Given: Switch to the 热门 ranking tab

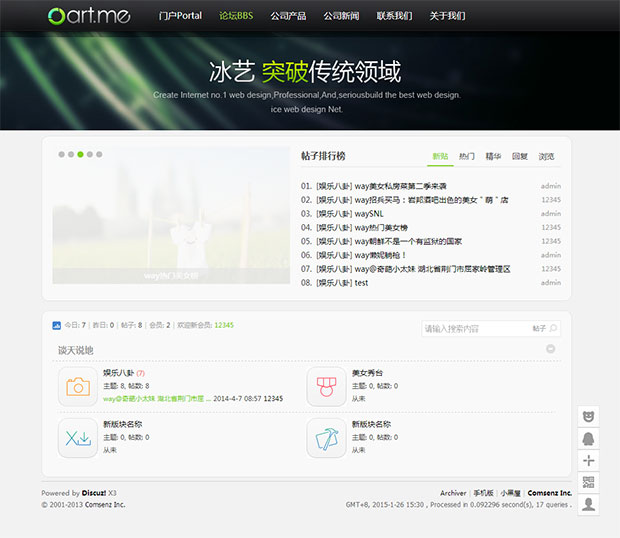Looking at the screenshot, I should (467, 156).
